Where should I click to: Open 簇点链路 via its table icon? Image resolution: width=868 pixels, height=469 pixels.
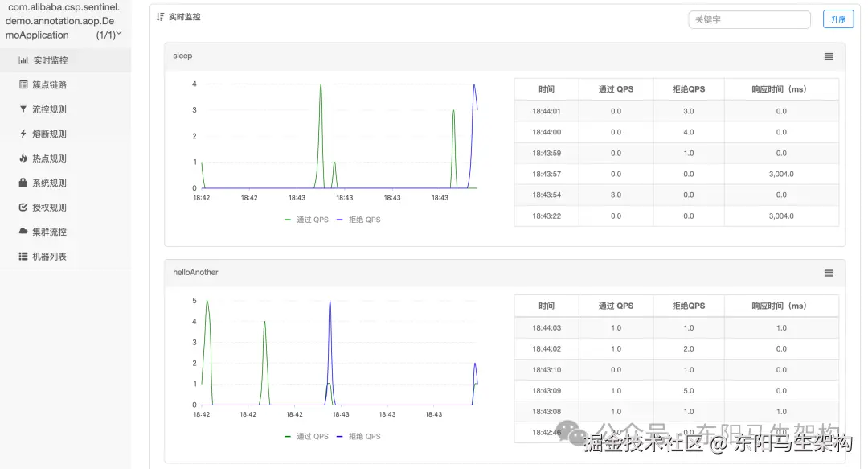23,84
